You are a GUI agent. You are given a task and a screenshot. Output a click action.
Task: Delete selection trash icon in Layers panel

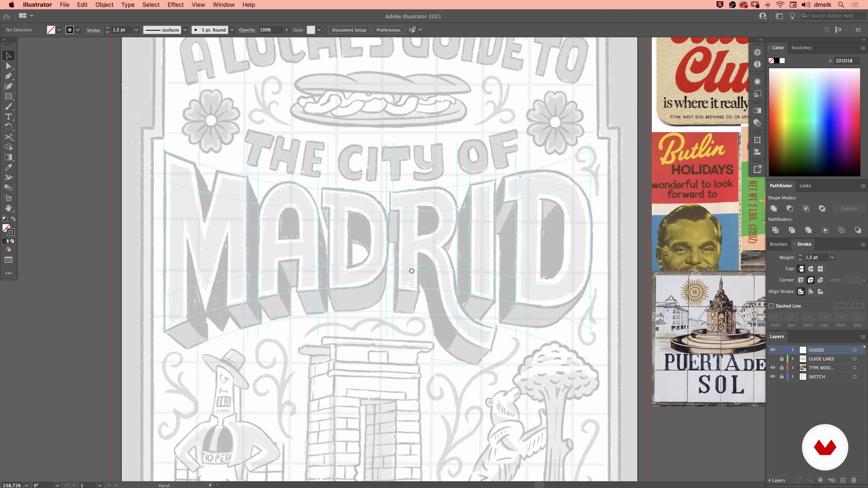click(854, 480)
